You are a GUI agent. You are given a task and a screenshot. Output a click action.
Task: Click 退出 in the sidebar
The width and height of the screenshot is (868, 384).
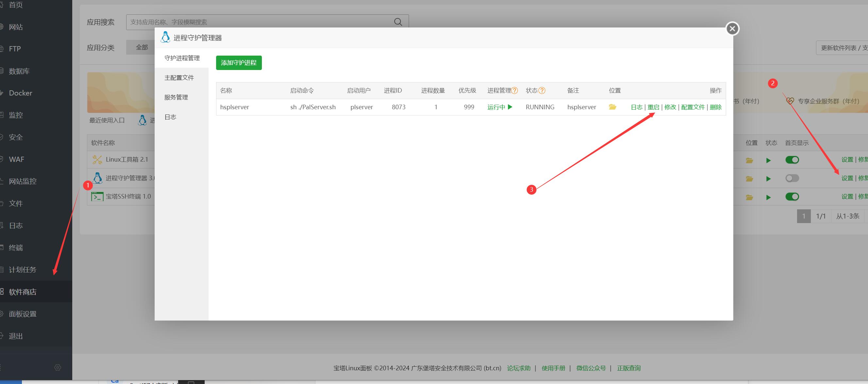pos(16,336)
